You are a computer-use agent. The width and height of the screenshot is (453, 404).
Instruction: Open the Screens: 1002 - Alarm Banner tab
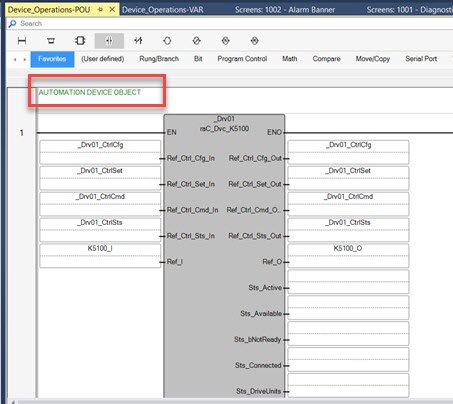285,10
